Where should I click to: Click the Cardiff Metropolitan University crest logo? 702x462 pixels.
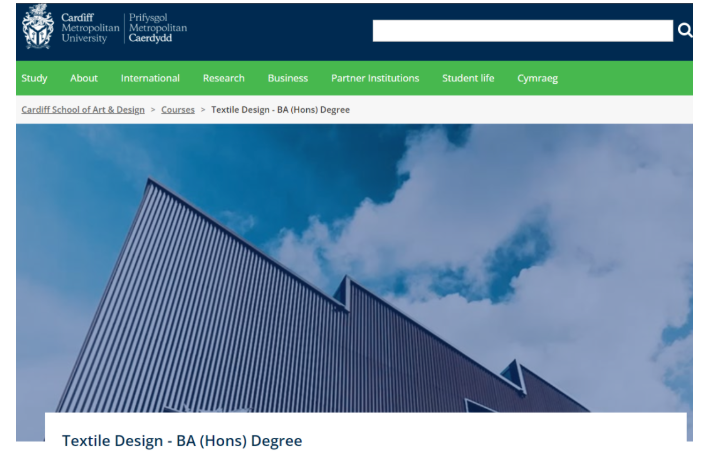[37, 27]
